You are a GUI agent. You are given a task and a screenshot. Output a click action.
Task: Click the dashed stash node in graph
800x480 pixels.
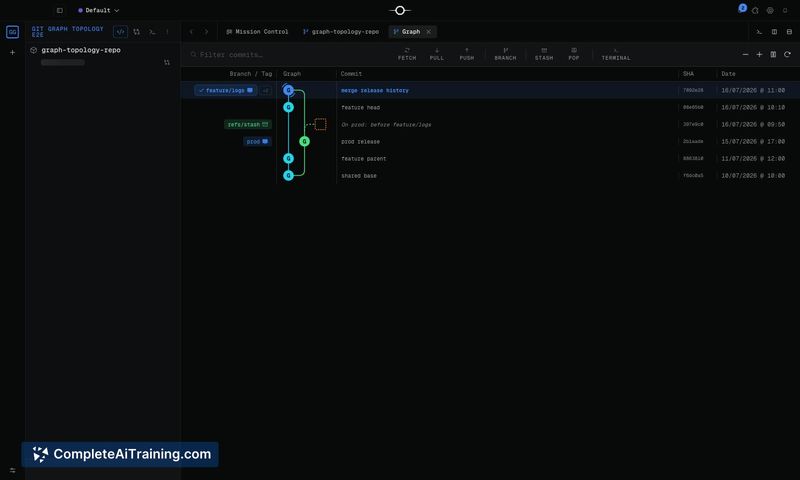point(320,124)
